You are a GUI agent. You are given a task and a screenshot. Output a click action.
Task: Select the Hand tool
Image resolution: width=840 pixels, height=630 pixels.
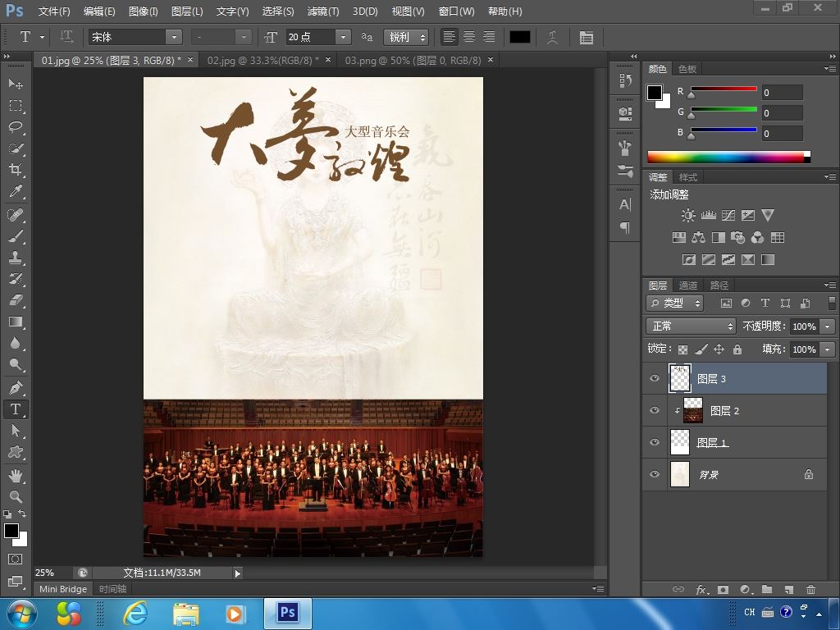coord(16,475)
